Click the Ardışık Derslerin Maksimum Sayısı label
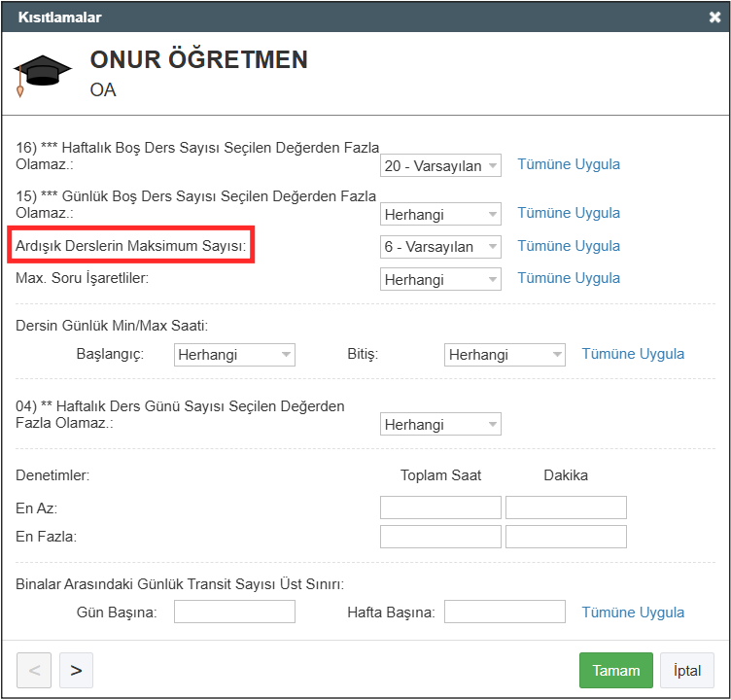The image size is (731, 700). coord(130,245)
